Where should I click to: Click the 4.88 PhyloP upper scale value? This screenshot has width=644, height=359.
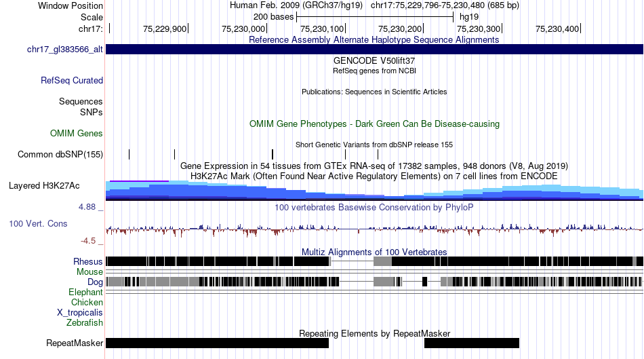(87, 207)
